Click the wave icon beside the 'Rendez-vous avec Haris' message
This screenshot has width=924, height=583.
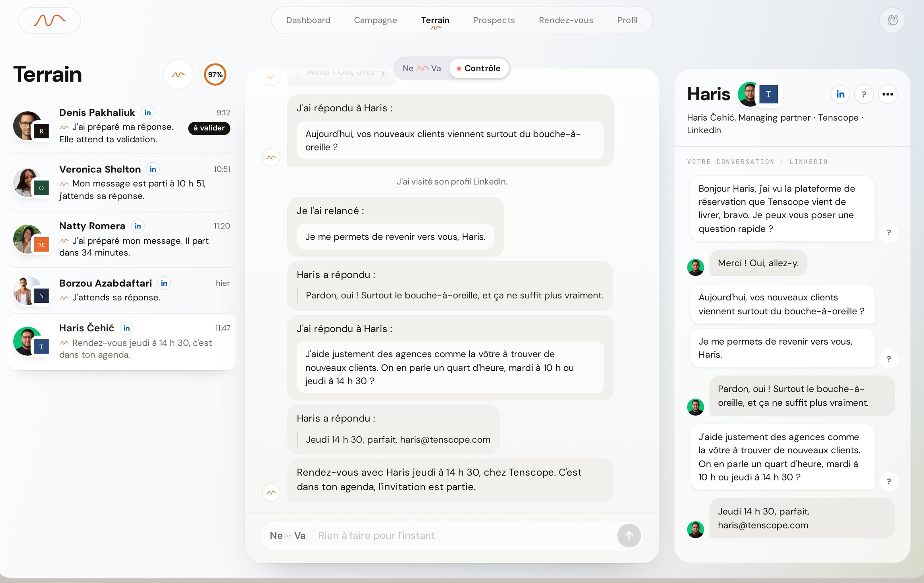(271, 493)
